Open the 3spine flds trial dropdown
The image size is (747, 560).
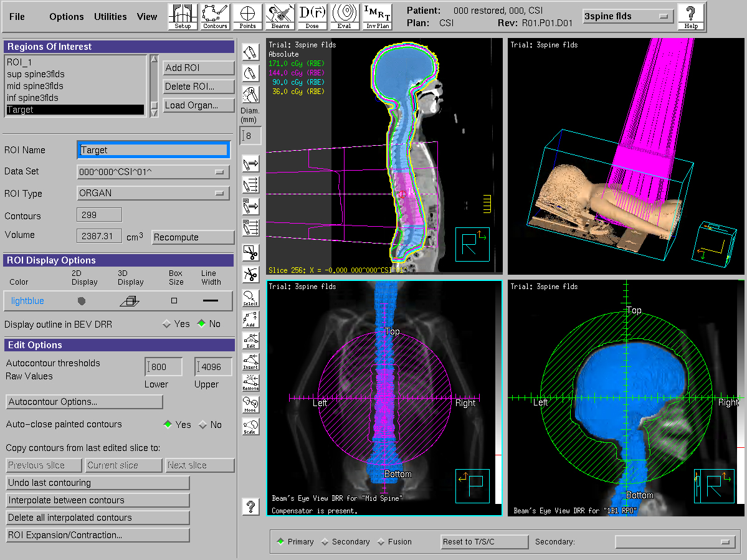pos(628,16)
